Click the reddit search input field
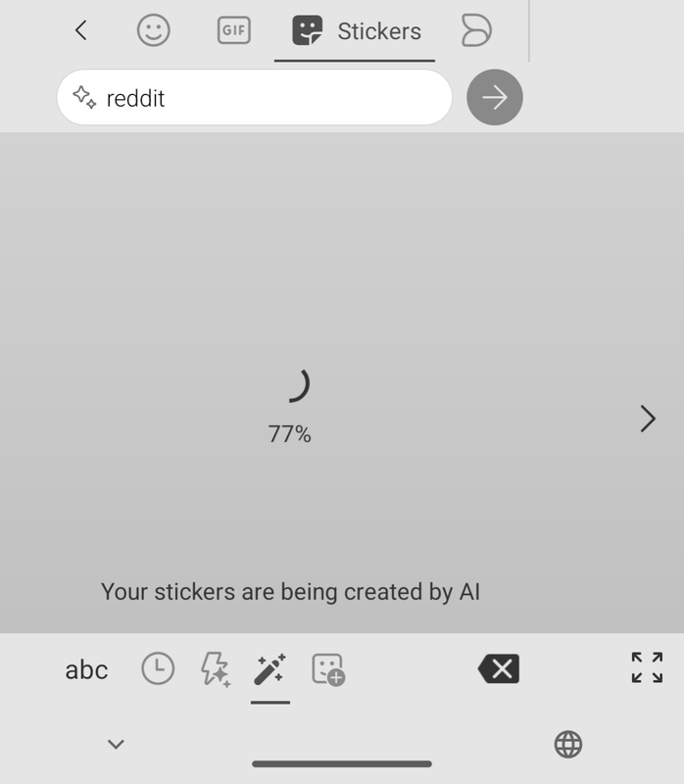 pyautogui.click(x=255, y=97)
